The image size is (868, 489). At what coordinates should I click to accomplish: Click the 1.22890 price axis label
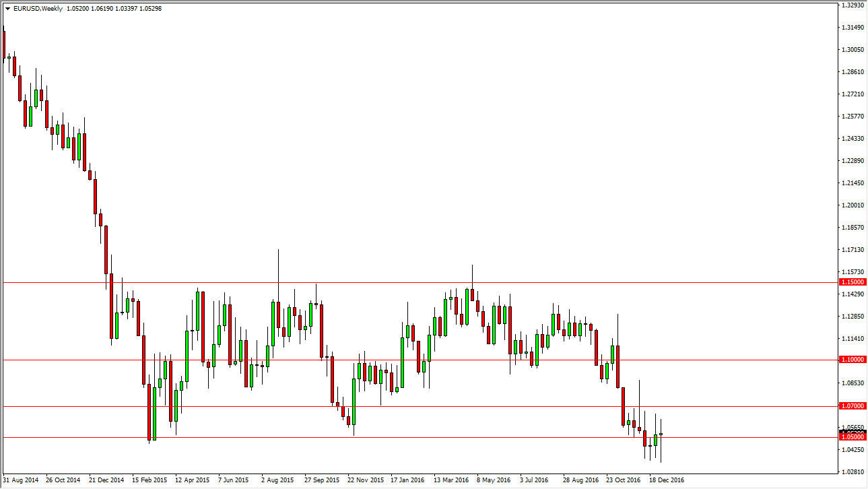pos(853,161)
